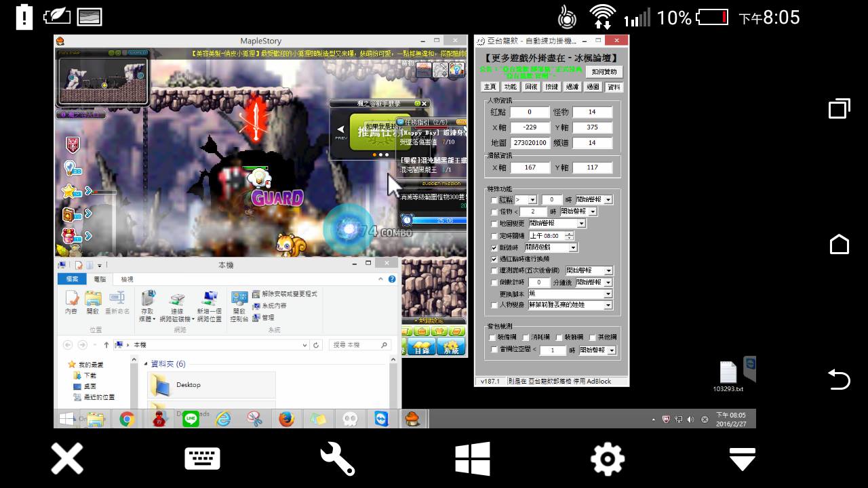Switch to the 回復 tab in bot window
This screenshot has width=868, height=488.
coord(531,87)
